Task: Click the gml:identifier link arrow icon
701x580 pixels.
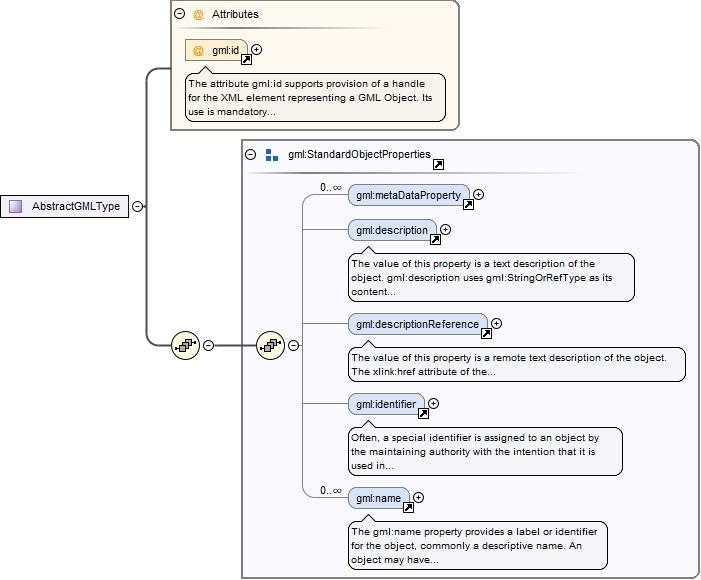Action: tap(423, 413)
